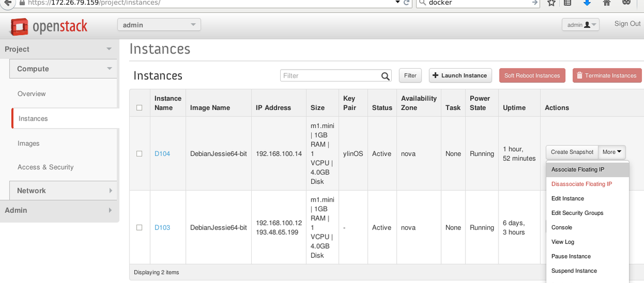Open browser downloads arrow icon
The width and height of the screenshot is (644, 283).
tap(587, 3)
